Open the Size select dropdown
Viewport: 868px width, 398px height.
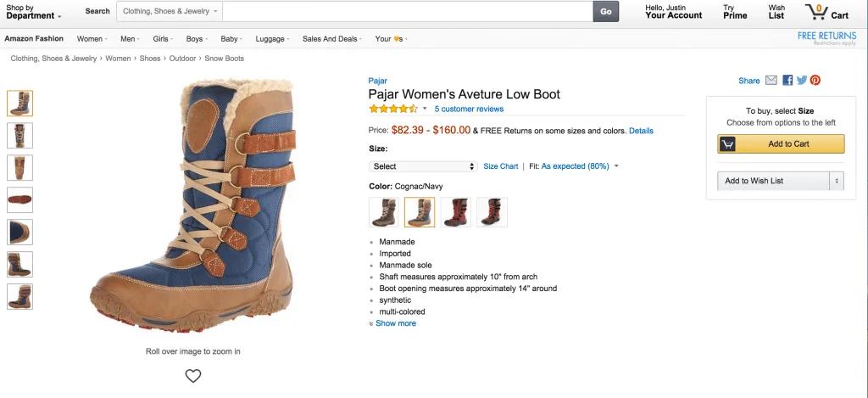[423, 166]
